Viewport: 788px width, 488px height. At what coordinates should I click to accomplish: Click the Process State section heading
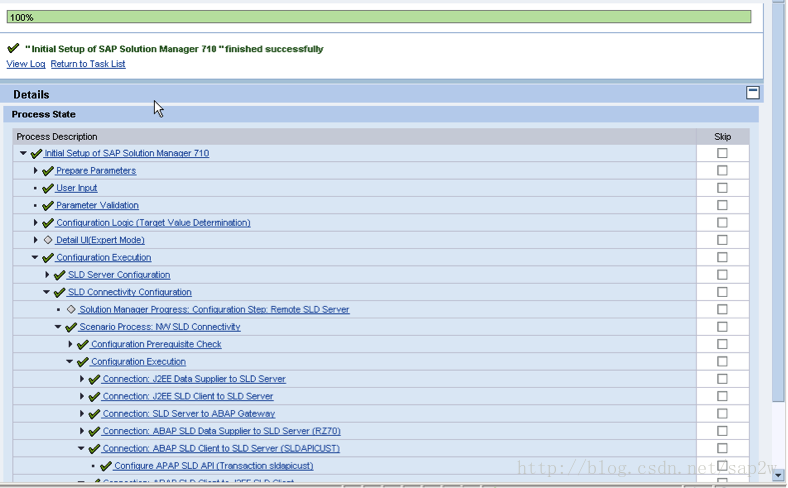[x=44, y=114]
